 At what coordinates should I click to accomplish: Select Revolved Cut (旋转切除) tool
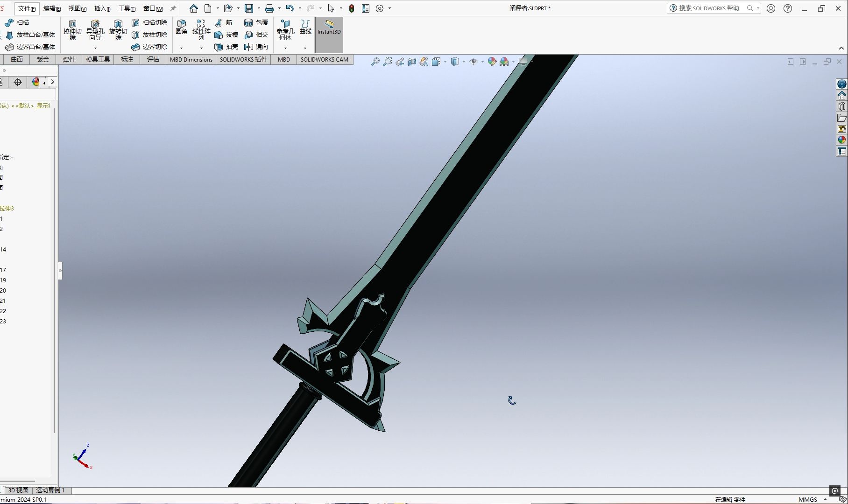[118, 30]
